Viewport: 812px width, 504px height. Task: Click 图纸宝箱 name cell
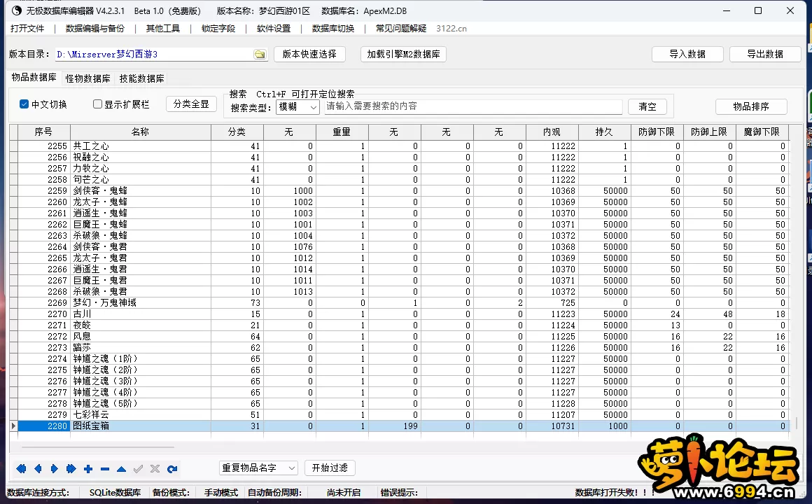(140, 426)
